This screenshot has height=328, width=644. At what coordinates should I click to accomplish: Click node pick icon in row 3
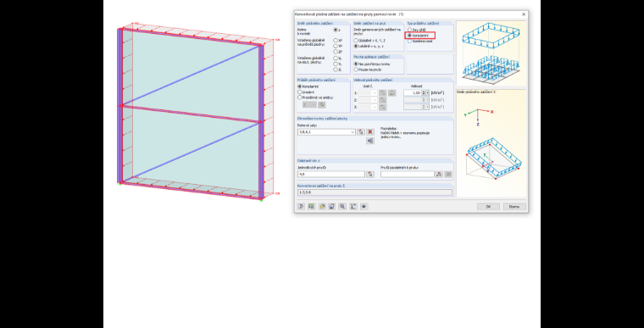382,107
